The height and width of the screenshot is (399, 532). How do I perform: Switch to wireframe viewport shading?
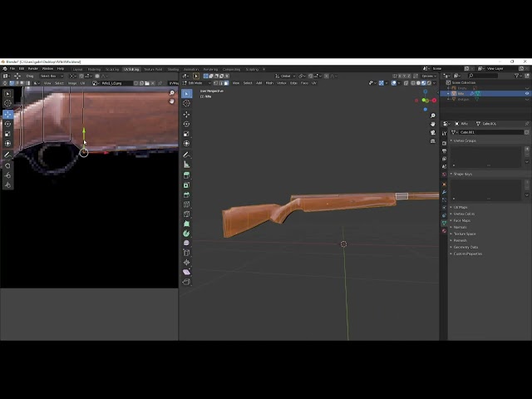(413, 83)
